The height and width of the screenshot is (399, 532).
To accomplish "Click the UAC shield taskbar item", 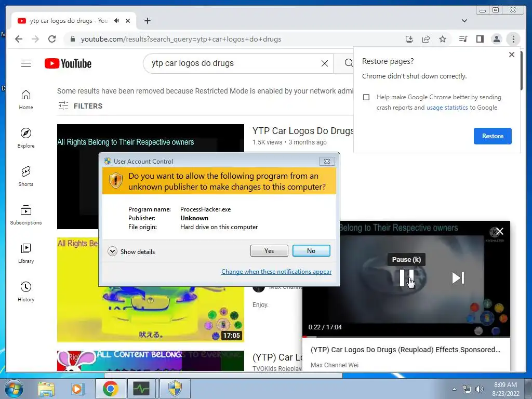I will point(175,389).
